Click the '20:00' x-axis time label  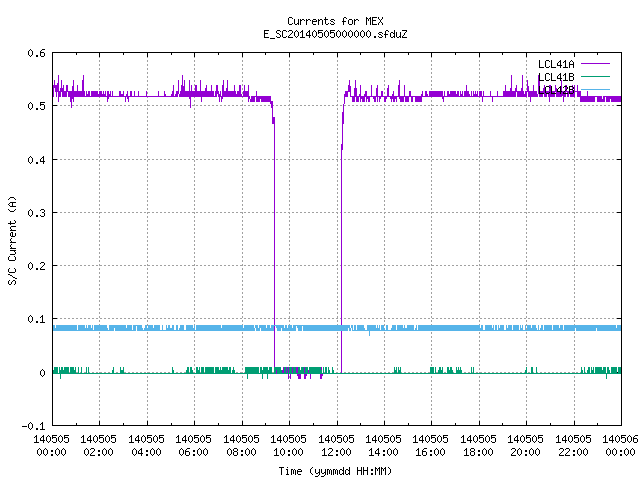point(525,452)
